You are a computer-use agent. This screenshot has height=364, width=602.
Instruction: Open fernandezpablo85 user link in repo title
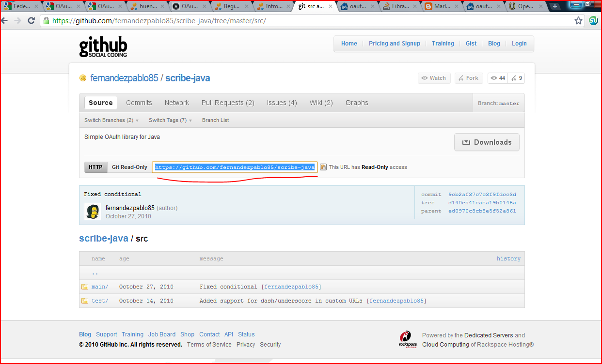[x=124, y=78]
